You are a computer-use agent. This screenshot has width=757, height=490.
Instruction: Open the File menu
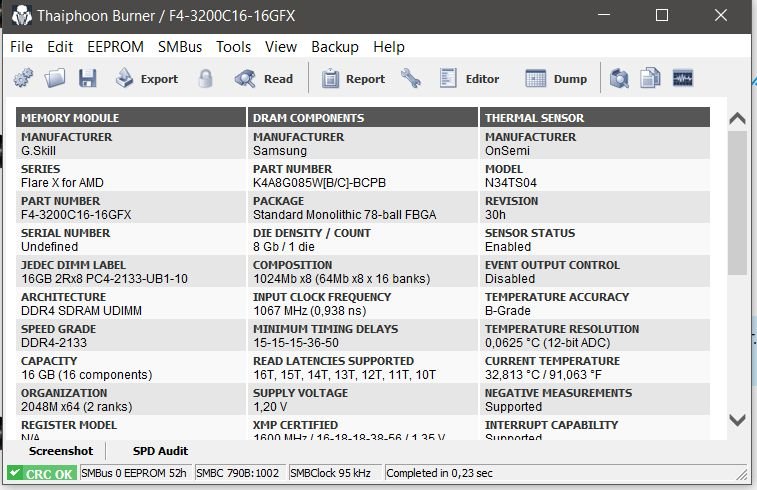21,47
